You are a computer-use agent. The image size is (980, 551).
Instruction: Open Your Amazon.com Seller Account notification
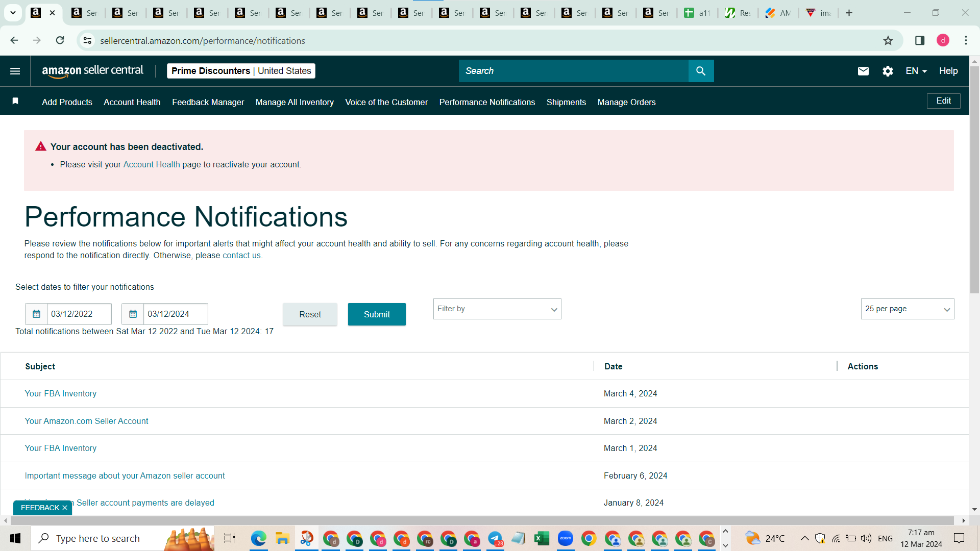(x=87, y=421)
